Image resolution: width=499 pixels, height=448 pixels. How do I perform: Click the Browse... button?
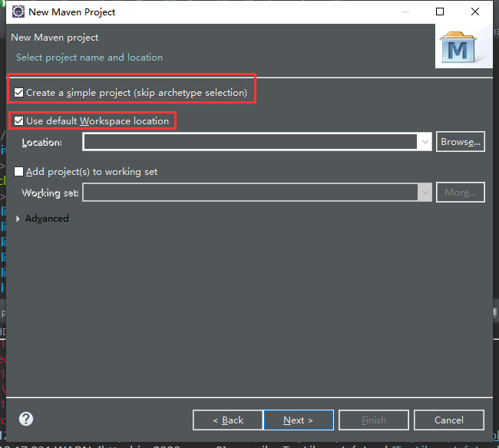click(x=460, y=141)
